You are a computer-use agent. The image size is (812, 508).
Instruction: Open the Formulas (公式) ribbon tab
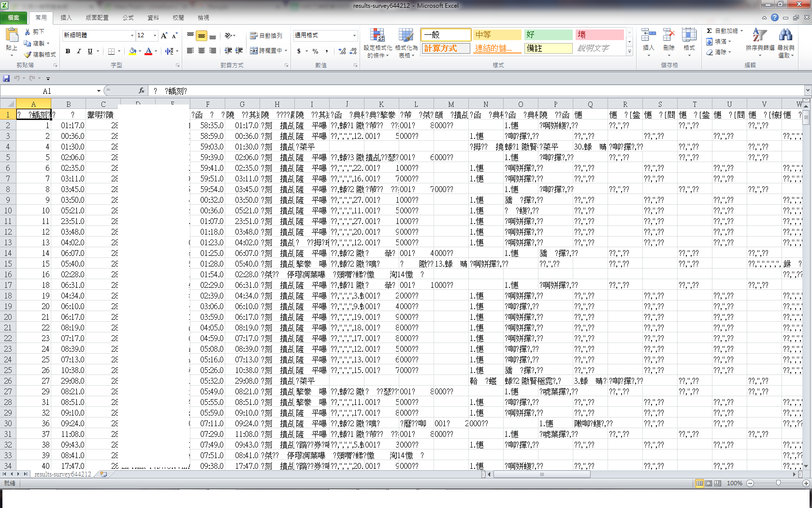click(128, 18)
